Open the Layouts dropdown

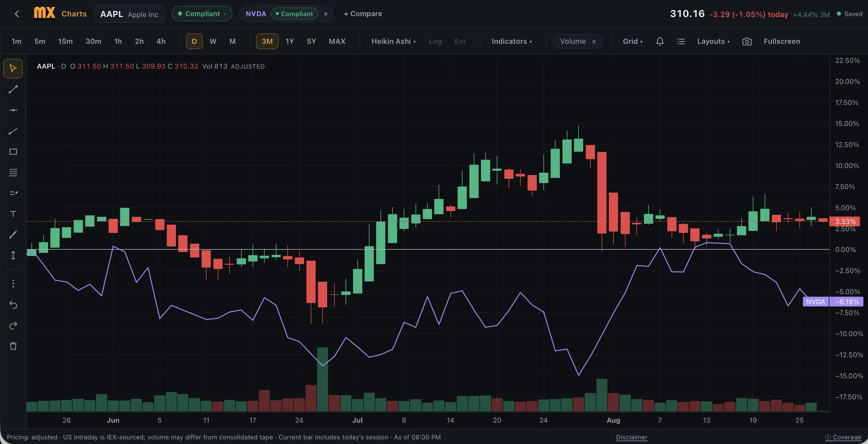(x=714, y=42)
